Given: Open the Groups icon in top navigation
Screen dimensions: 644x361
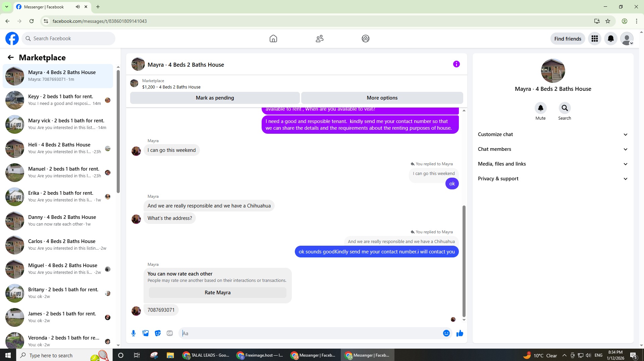Looking at the screenshot, I should pyautogui.click(x=366, y=39).
